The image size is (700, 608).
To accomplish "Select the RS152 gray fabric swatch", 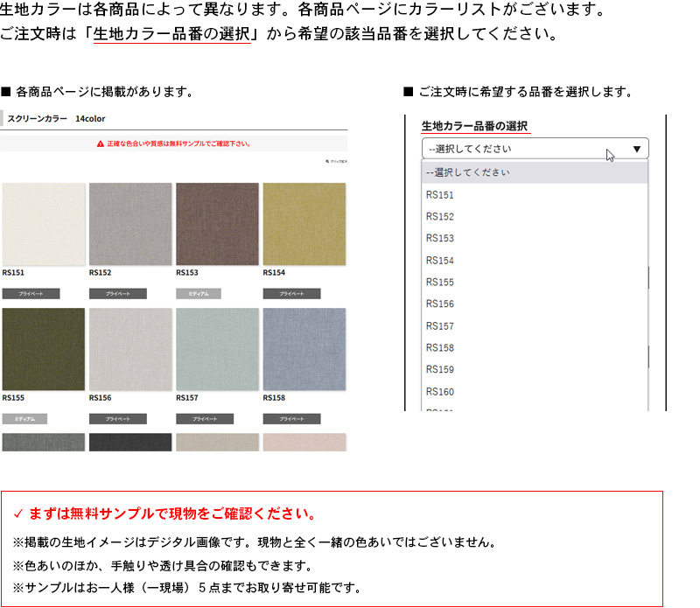I will [130, 224].
